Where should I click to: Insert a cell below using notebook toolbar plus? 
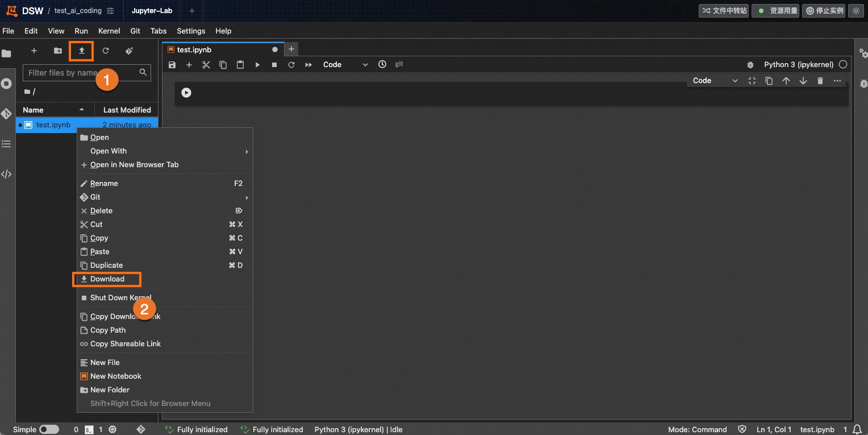(x=189, y=65)
